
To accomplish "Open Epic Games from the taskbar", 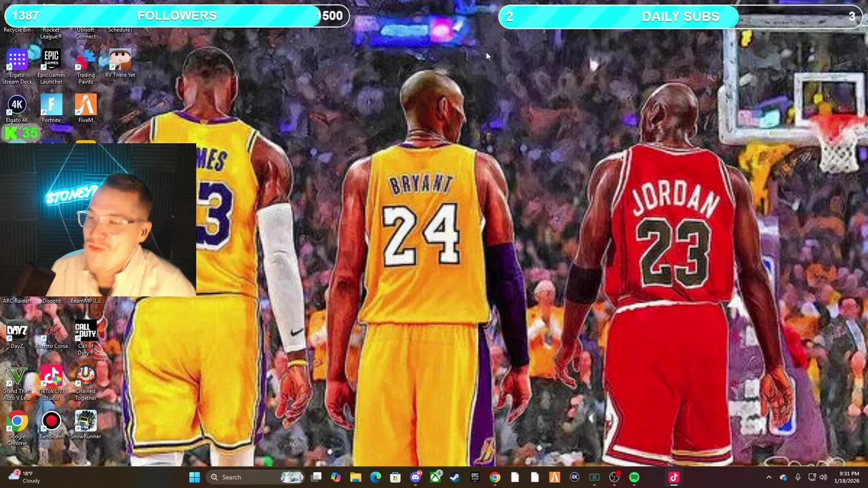I will [x=475, y=477].
